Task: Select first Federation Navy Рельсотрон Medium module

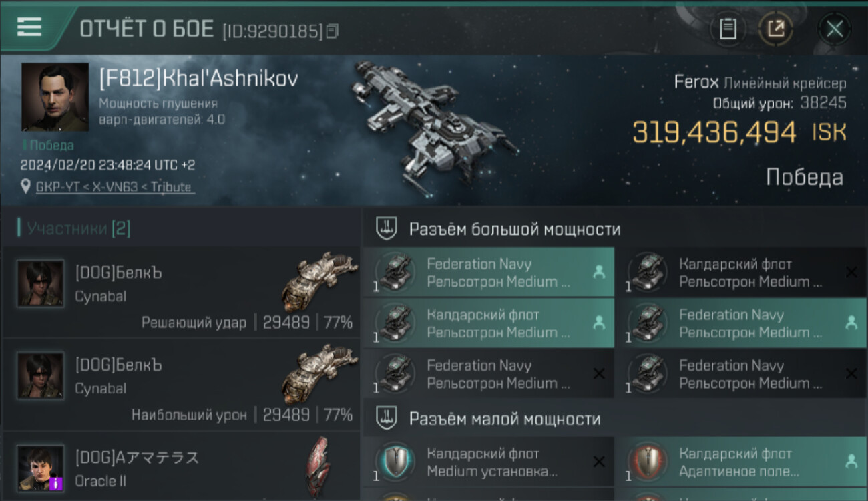Action: pyautogui.click(x=489, y=273)
